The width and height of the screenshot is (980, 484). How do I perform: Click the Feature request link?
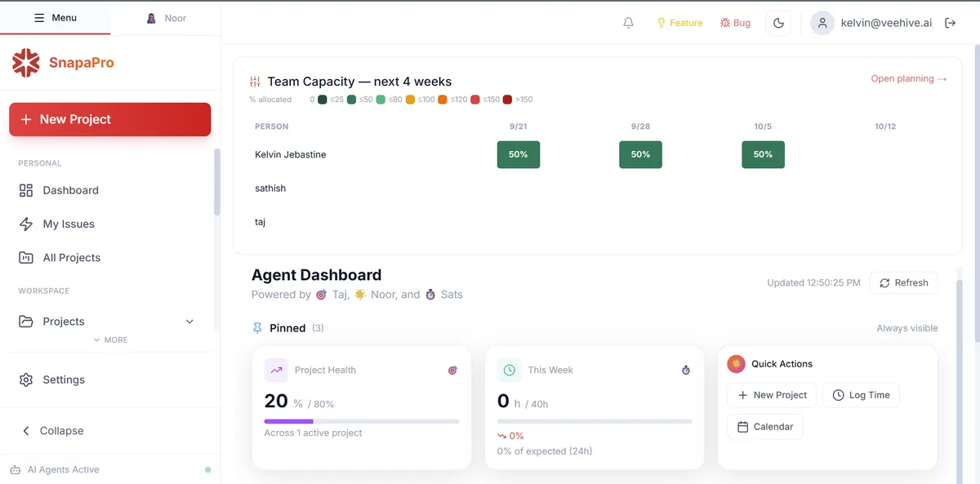tap(679, 23)
